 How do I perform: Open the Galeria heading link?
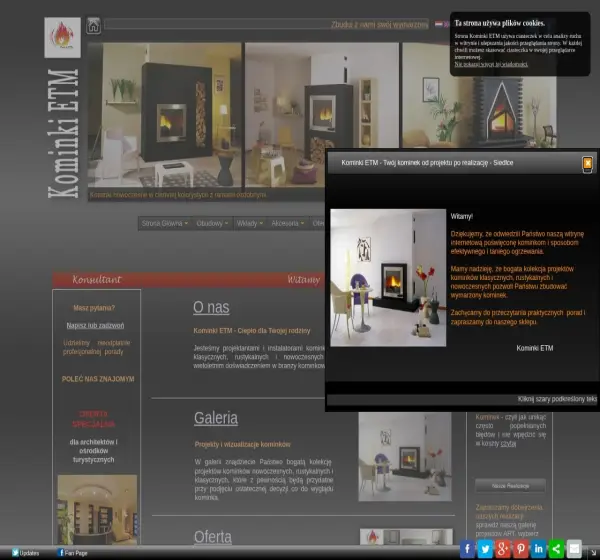click(x=216, y=418)
